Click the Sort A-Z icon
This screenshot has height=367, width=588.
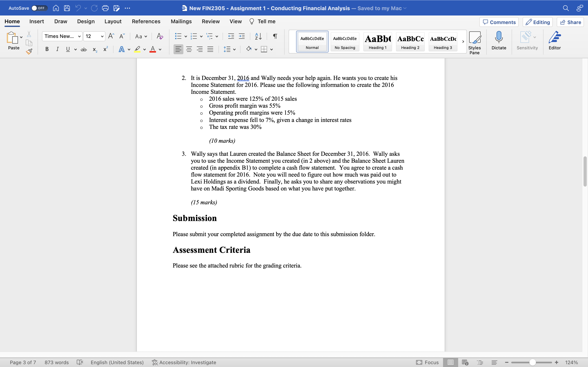tap(258, 36)
